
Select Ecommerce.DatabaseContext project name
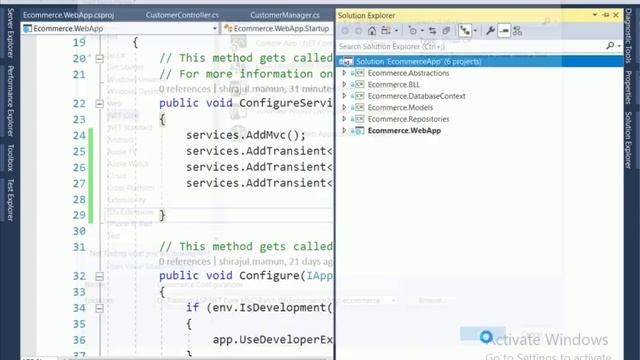click(416, 96)
